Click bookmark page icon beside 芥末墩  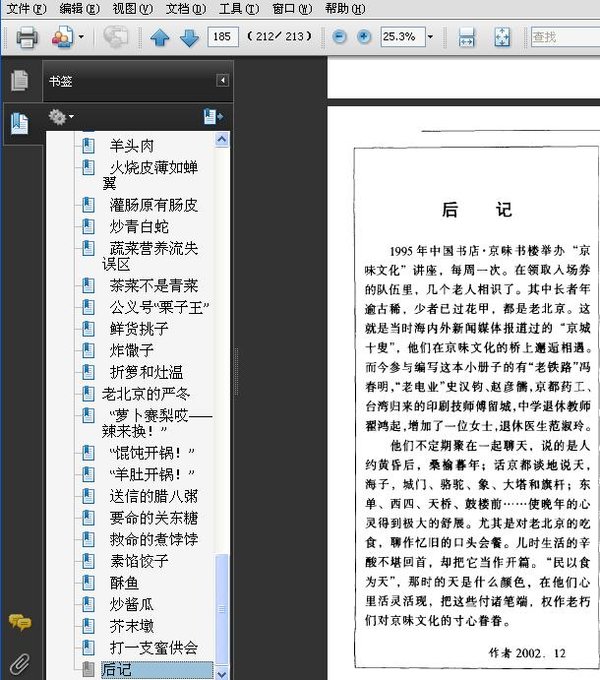click(x=88, y=626)
